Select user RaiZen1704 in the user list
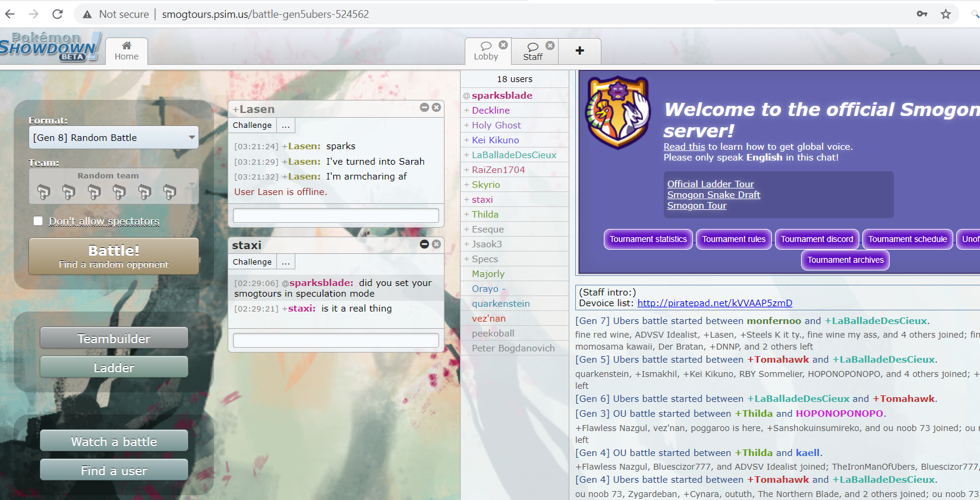 pyautogui.click(x=515, y=169)
